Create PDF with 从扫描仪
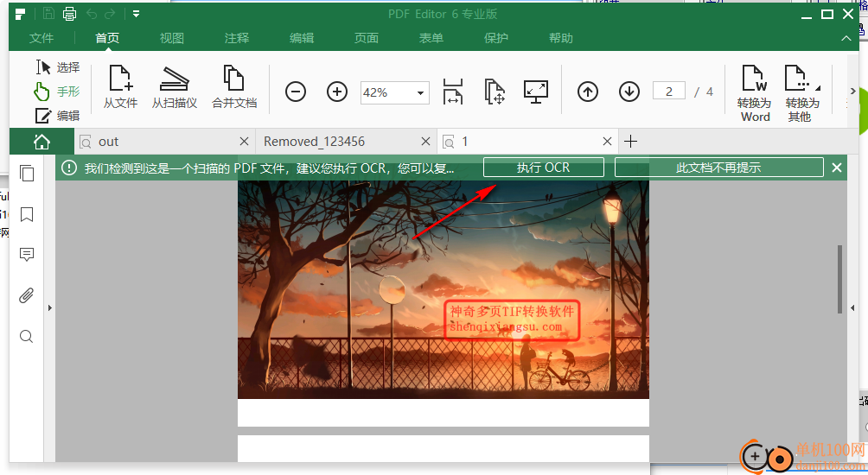Image resolution: width=868 pixels, height=475 pixels. 175,87
